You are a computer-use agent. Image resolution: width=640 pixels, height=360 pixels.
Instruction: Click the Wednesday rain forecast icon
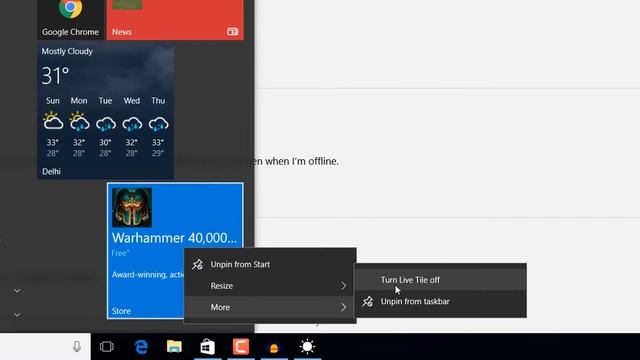pos(132,123)
